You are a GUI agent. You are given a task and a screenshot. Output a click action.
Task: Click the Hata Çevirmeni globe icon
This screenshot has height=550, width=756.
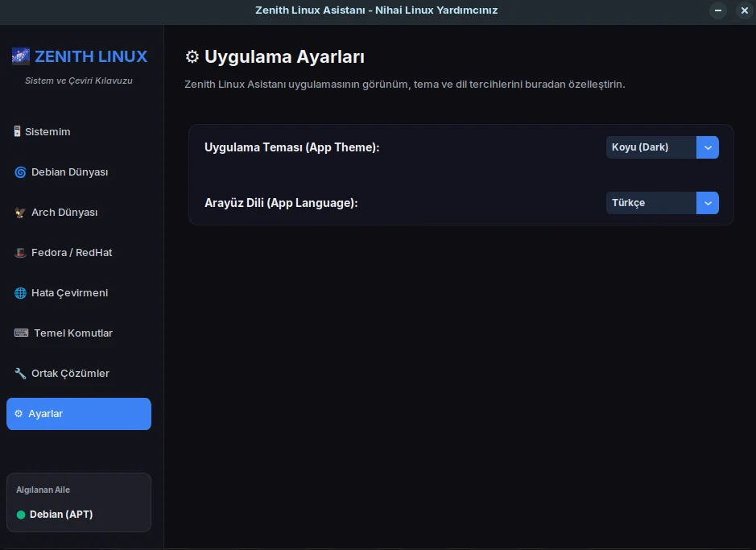(x=20, y=293)
